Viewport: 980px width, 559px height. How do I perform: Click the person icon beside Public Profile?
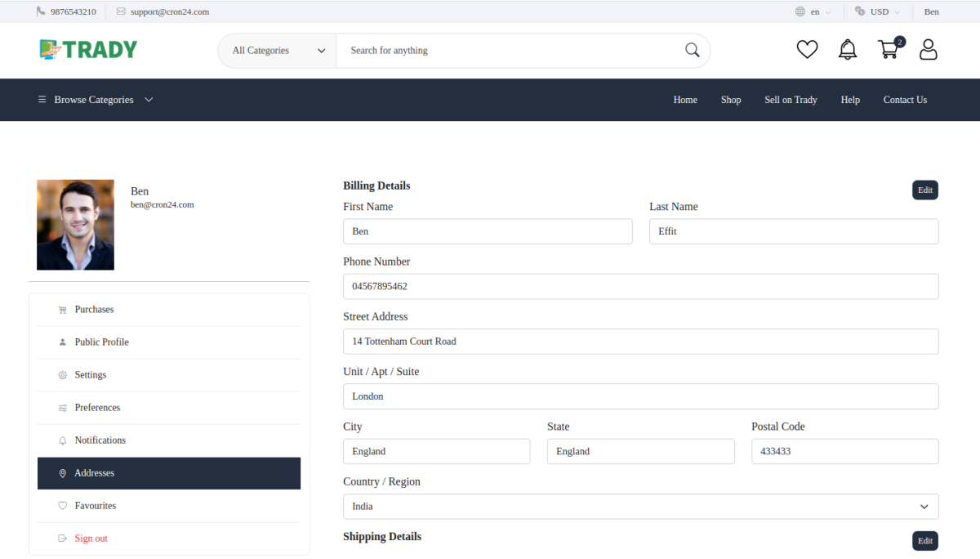(63, 342)
